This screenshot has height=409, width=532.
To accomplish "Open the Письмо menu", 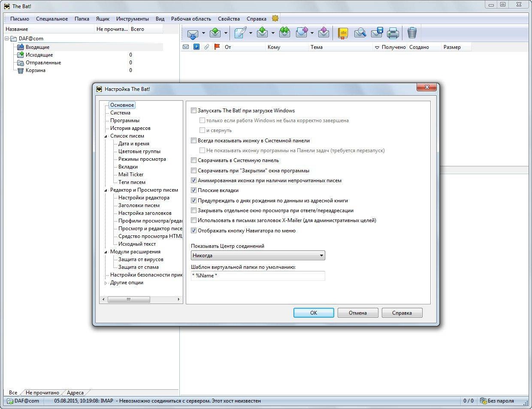I will point(20,19).
